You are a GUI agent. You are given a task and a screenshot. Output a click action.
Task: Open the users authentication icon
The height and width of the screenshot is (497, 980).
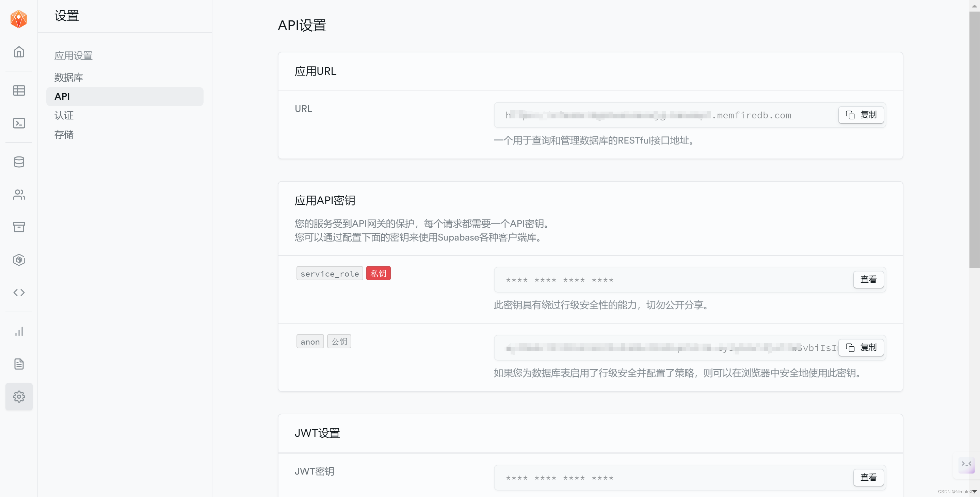(x=19, y=195)
